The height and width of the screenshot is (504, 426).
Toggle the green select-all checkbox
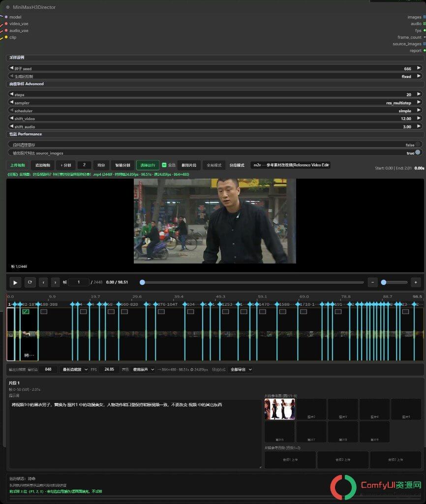[164, 165]
